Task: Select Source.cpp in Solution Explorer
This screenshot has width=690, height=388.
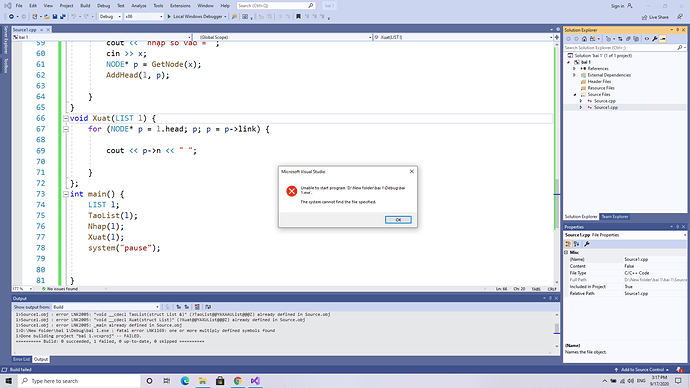Action: (x=605, y=101)
